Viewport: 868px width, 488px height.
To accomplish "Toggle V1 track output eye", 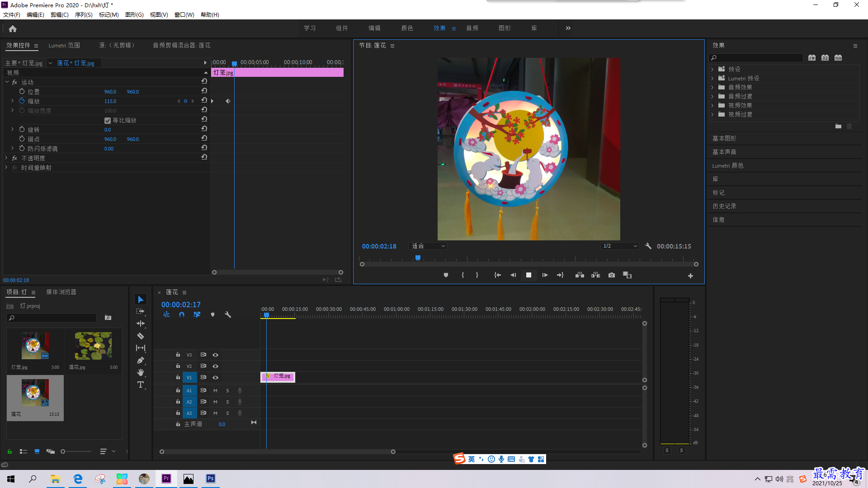I will 216,377.
